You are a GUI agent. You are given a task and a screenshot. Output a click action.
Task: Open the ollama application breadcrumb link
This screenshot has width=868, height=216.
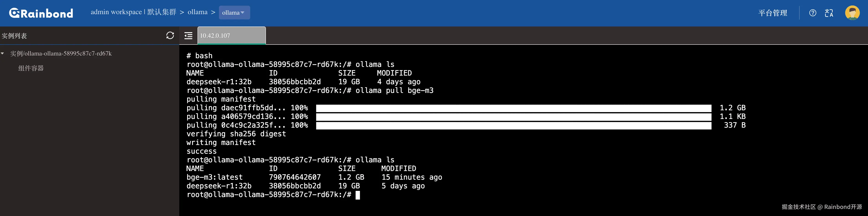tap(198, 12)
